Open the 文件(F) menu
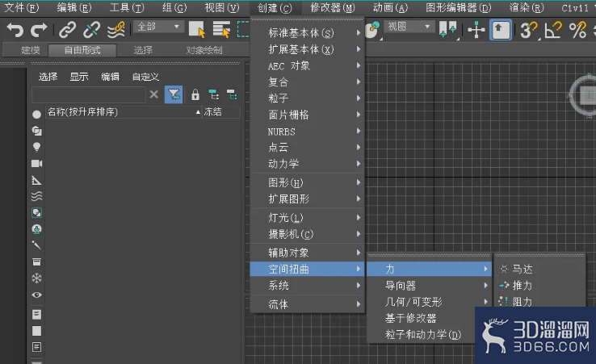 pyautogui.click(x=21, y=7)
